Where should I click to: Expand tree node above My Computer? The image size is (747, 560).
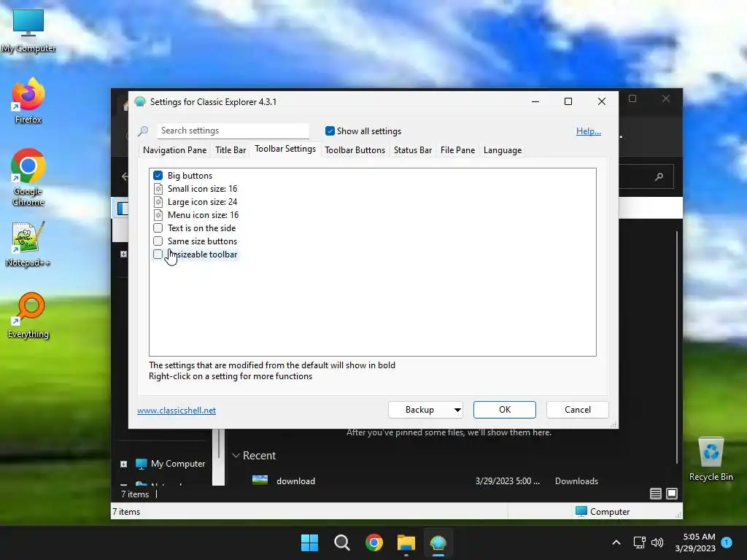[124, 254]
